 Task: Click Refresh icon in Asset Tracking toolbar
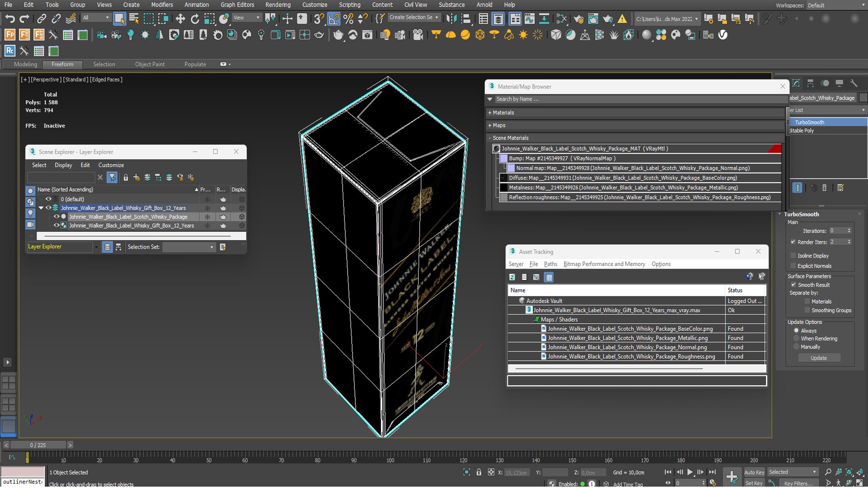point(512,277)
